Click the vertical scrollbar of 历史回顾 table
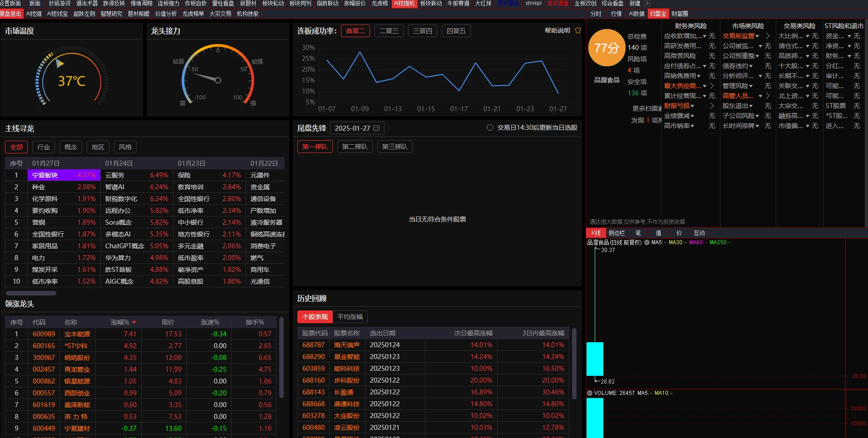The width and height of the screenshot is (868, 438). (574, 364)
